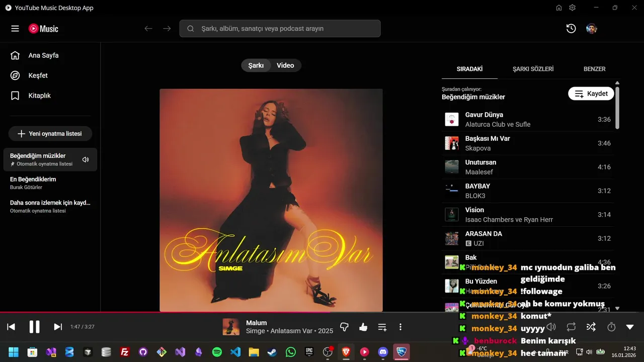The image size is (644, 362).
Task: Click the Skapova song thumbnail
Action: (x=452, y=143)
